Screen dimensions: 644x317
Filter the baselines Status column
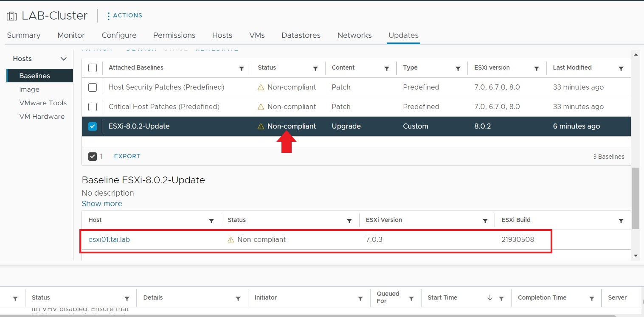click(x=315, y=68)
